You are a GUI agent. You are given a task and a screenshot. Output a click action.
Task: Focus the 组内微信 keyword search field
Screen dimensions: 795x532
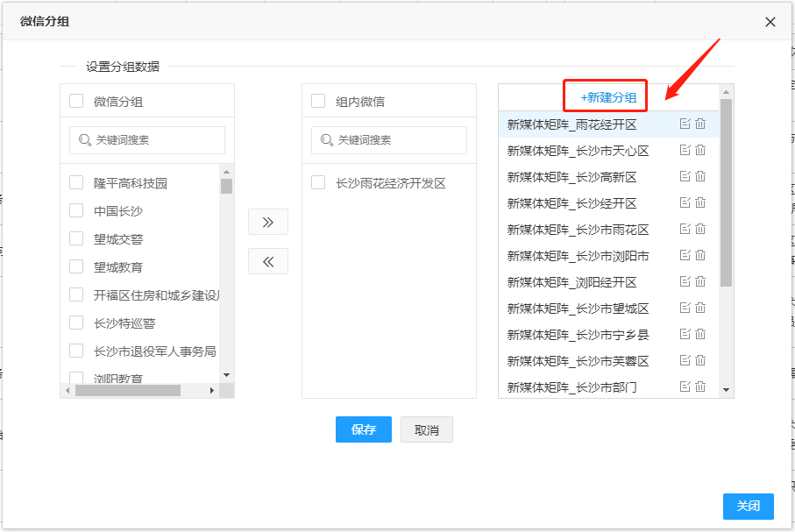coord(396,140)
